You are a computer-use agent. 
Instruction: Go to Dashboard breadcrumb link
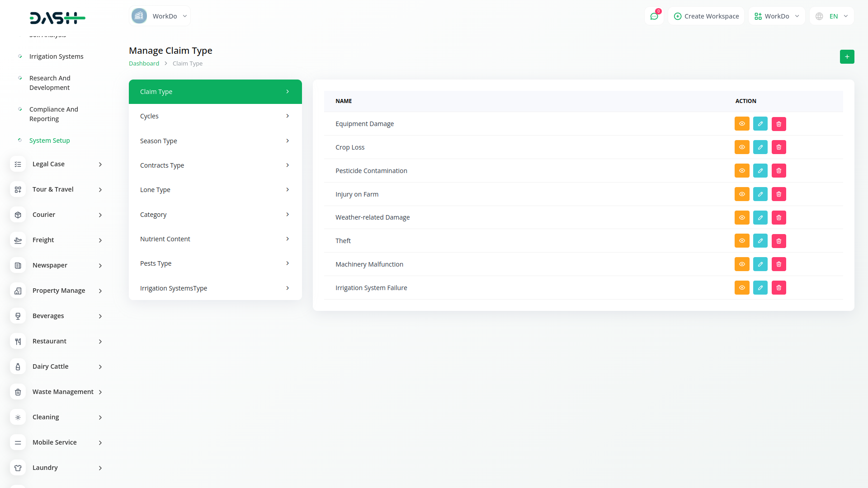tap(144, 64)
